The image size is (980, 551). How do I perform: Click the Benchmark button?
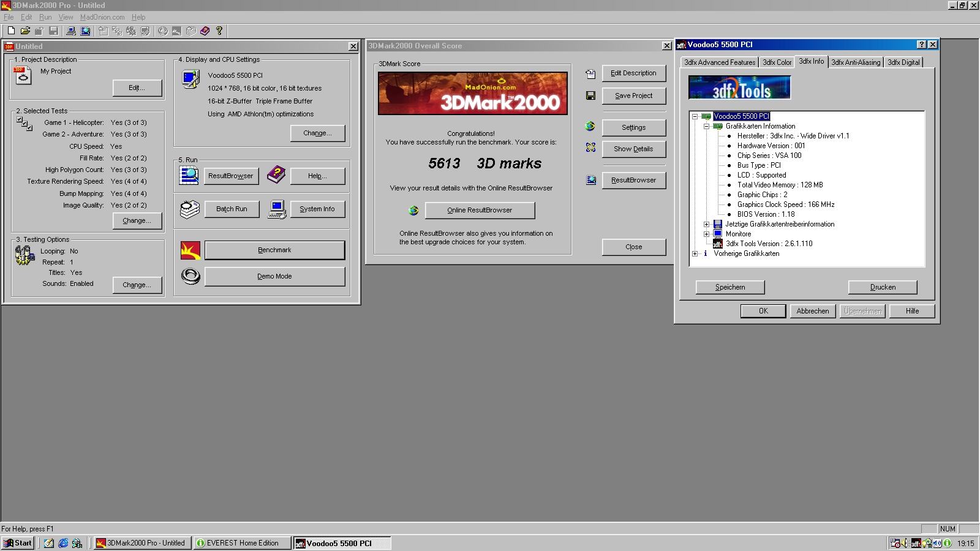click(274, 250)
